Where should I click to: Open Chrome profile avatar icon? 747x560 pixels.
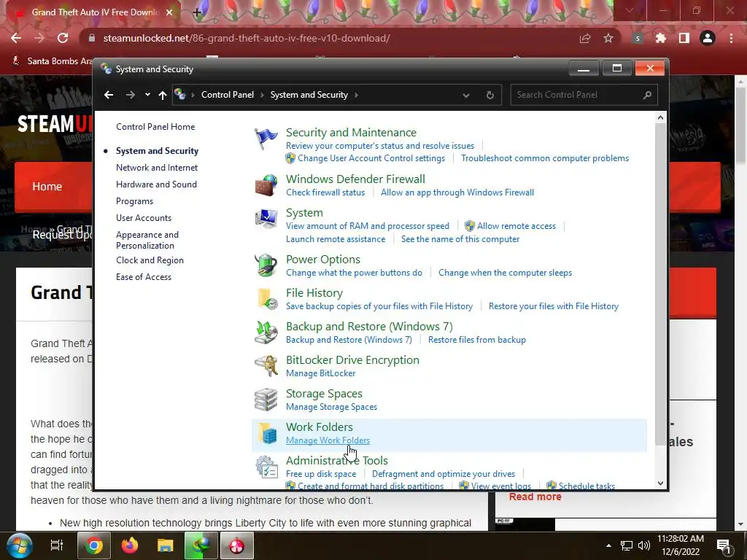tap(708, 38)
